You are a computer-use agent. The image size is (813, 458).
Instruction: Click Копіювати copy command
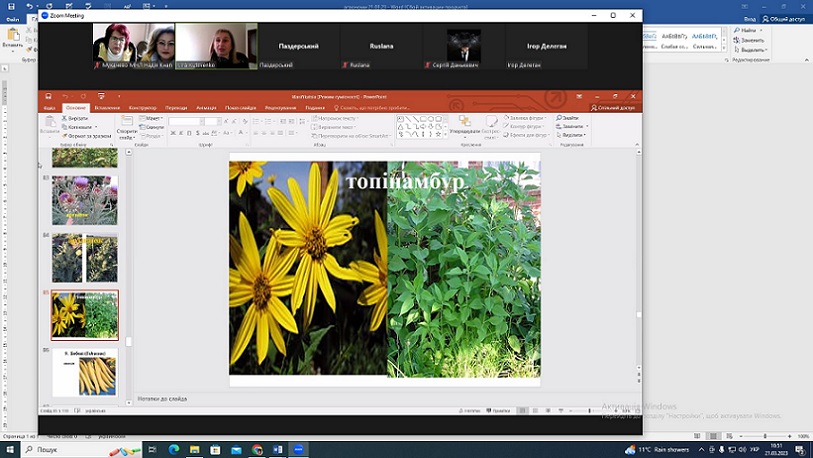79,127
